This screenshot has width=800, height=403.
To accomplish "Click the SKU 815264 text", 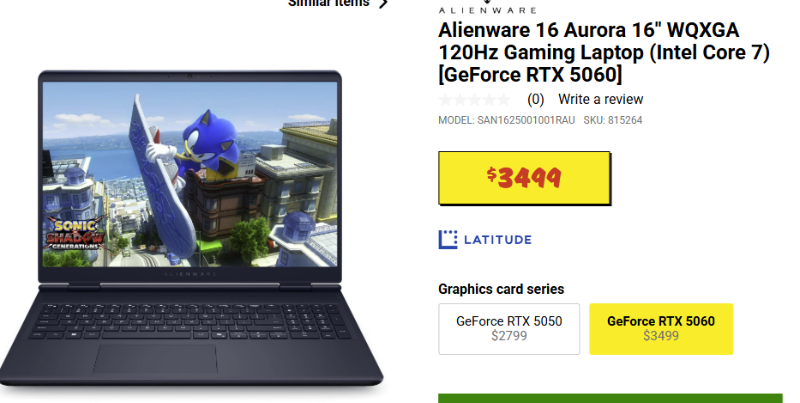I will [x=613, y=120].
